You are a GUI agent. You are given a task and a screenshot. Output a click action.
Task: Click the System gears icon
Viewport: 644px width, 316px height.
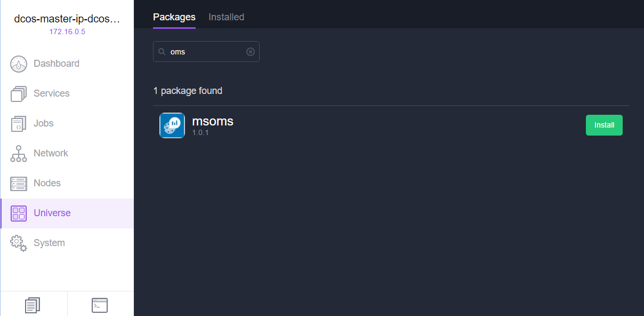coord(19,243)
